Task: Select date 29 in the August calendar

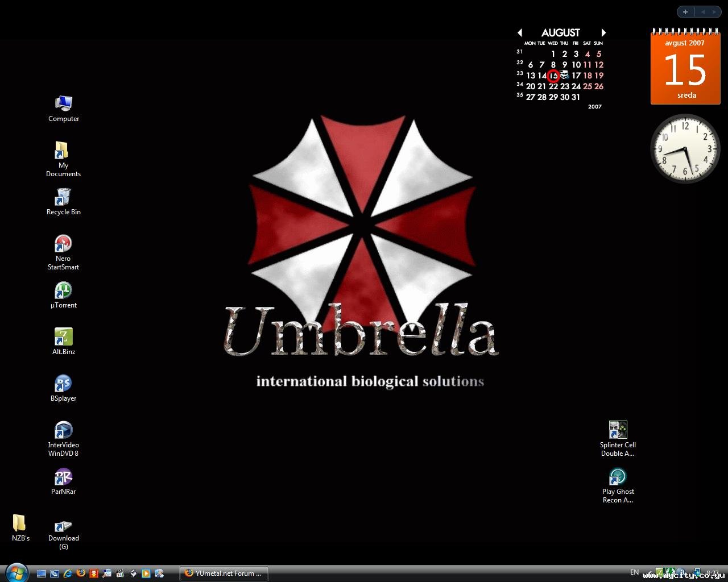Action: (x=553, y=97)
